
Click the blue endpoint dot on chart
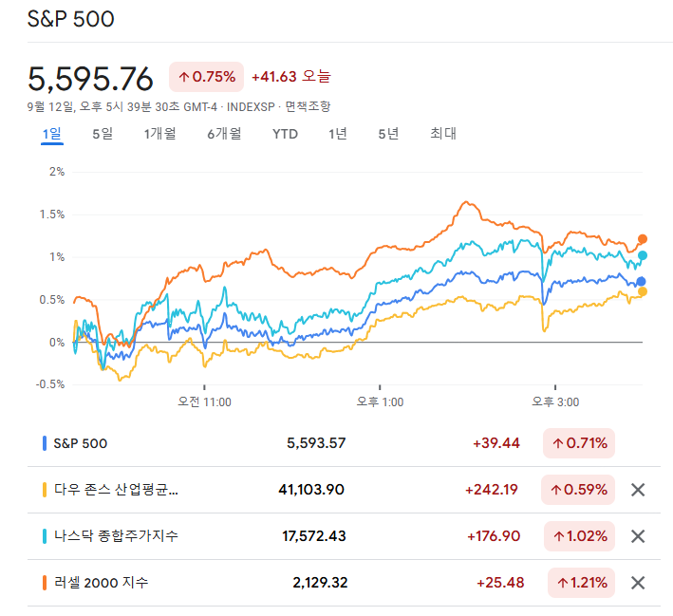click(x=641, y=282)
